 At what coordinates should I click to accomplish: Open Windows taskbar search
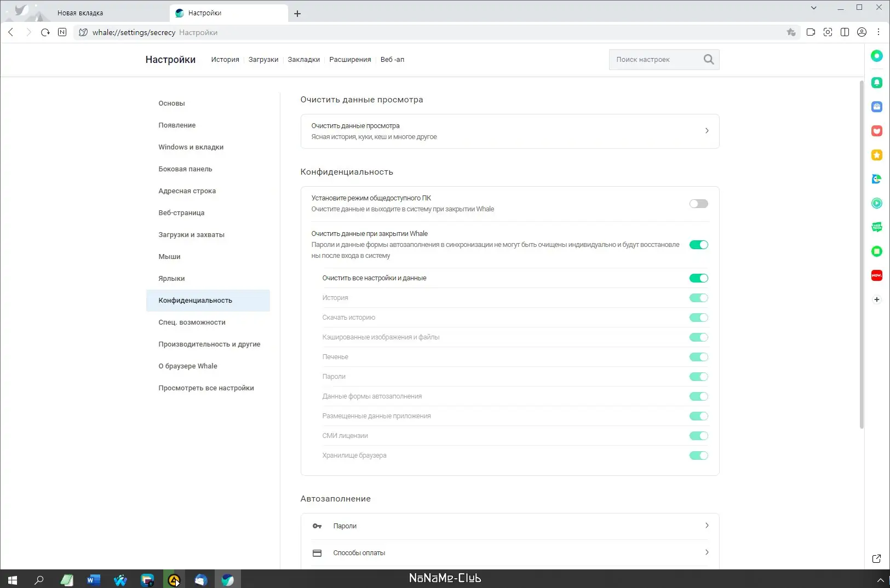(39, 579)
